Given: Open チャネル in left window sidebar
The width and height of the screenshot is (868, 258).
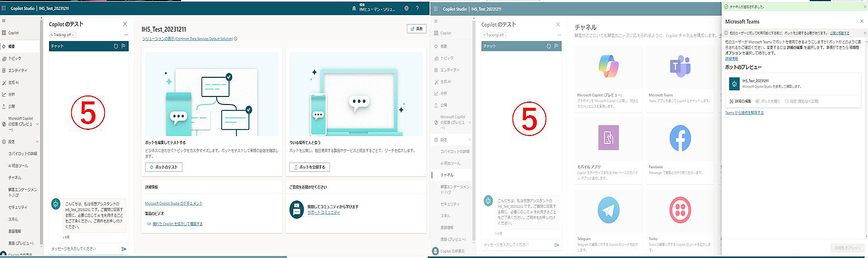Looking at the screenshot, I should click(15, 178).
